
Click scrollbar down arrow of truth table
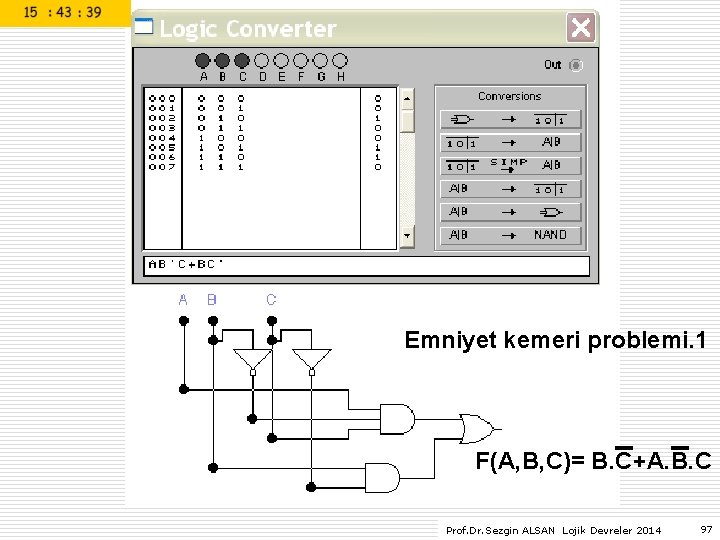pyautogui.click(x=407, y=236)
